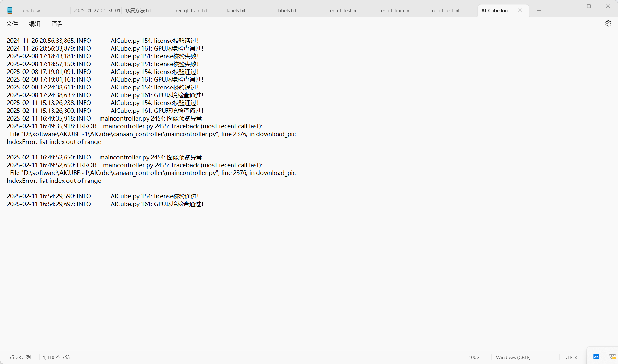Viewport: 618px width, 364px height.
Task: Minimize the Notepad window
Action: pos(570,6)
